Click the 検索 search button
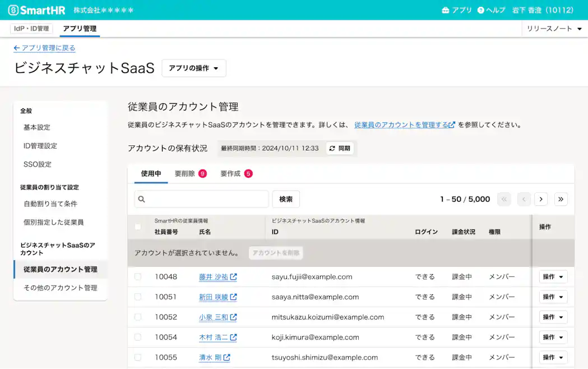588x369 pixels. [285, 199]
